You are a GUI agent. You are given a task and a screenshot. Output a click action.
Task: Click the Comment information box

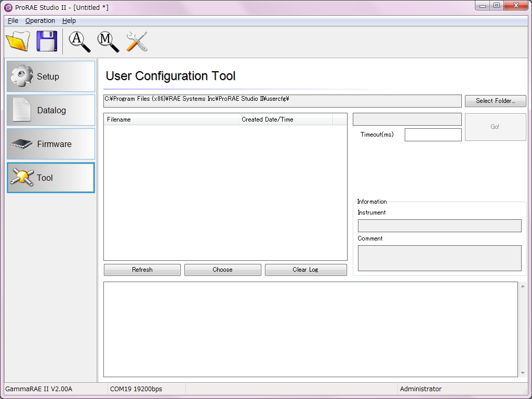pyautogui.click(x=440, y=258)
